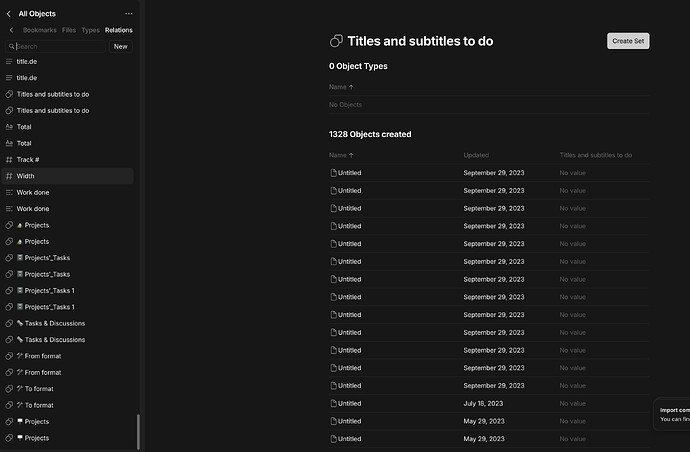Open the Track # relation
Image resolution: width=690 pixels, height=452 pixels.
coord(67,159)
